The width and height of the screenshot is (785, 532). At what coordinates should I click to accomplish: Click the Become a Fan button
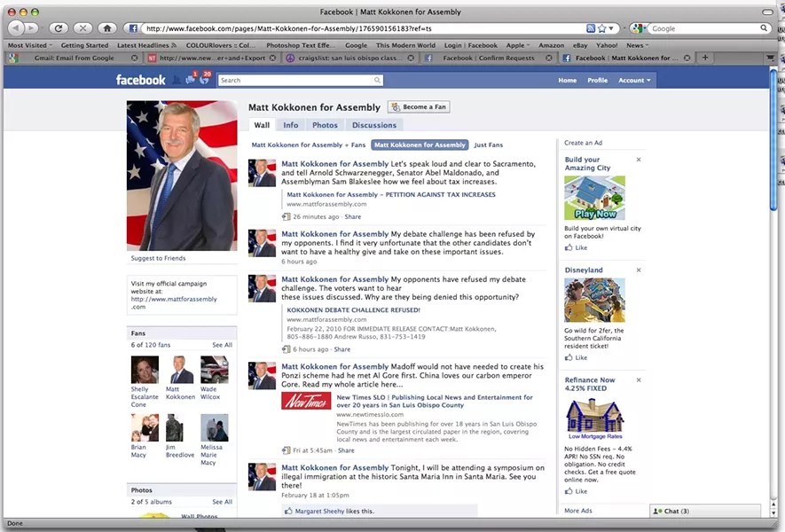(x=419, y=106)
